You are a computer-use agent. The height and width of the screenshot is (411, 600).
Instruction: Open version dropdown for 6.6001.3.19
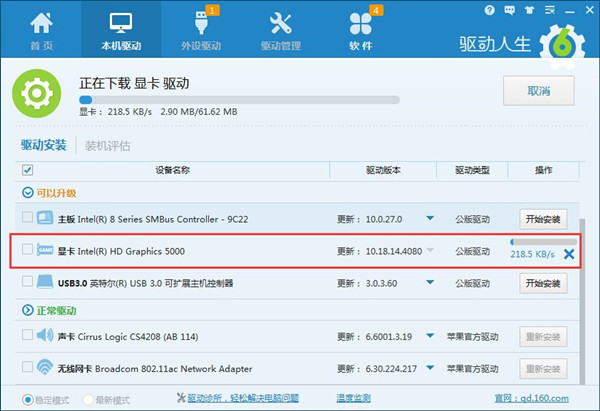click(430, 336)
